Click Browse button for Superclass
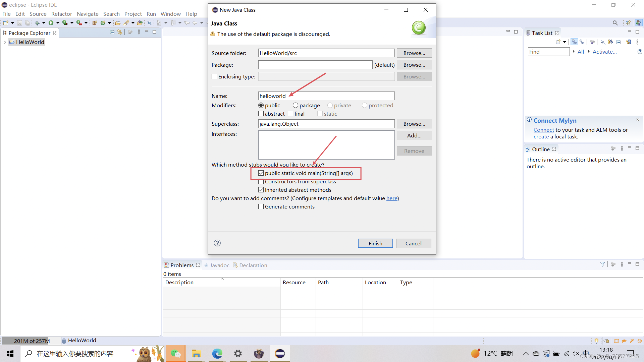 coord(414,124)
